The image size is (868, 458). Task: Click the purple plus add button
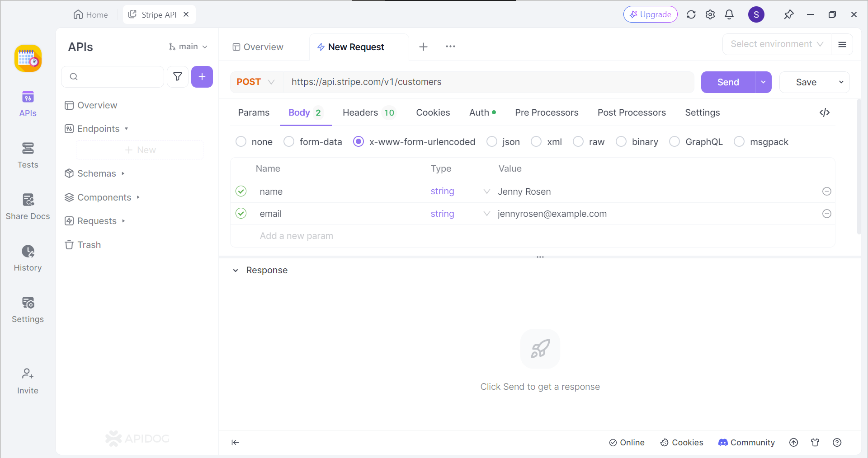pos(202,77)
